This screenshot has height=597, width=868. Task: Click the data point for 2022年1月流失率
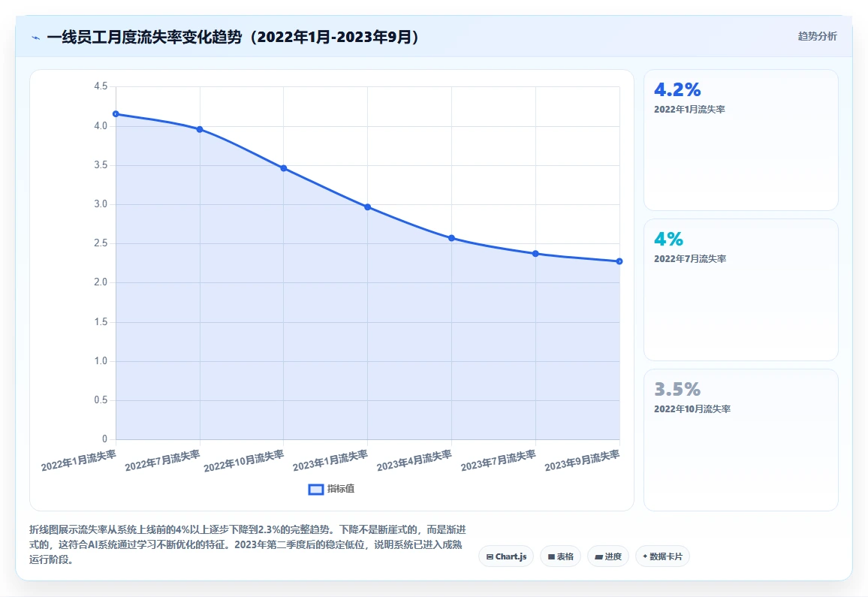click(116, 114)
